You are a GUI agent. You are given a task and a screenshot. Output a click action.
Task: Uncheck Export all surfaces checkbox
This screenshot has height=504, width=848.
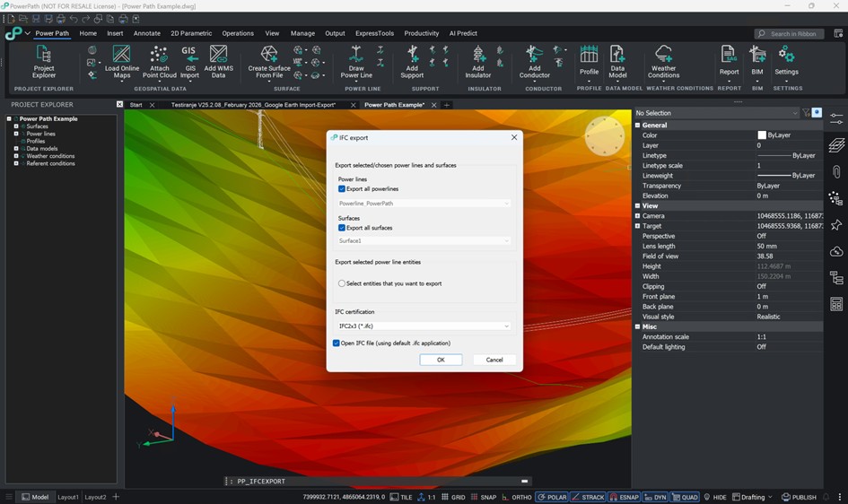click(342, 228)
